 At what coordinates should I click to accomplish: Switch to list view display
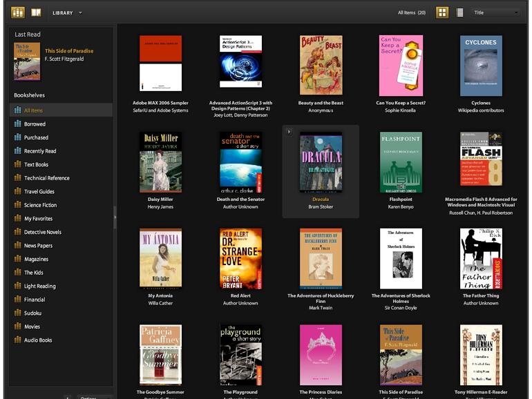[460, 12]
